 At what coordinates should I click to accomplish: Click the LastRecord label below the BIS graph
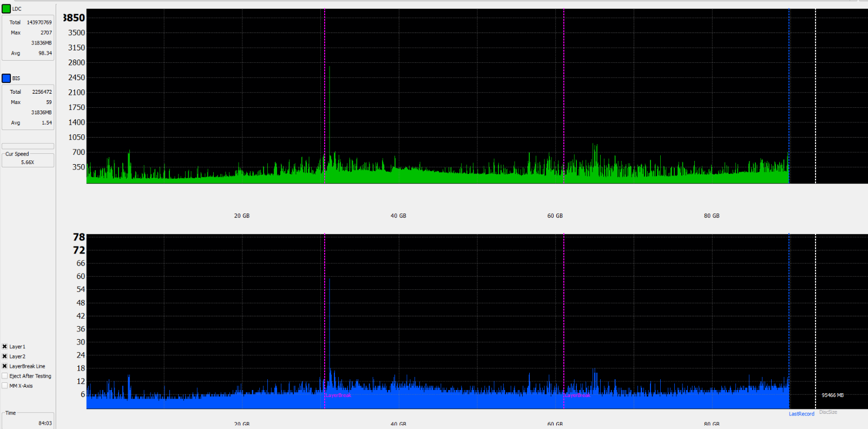click(x=801, y=414)
